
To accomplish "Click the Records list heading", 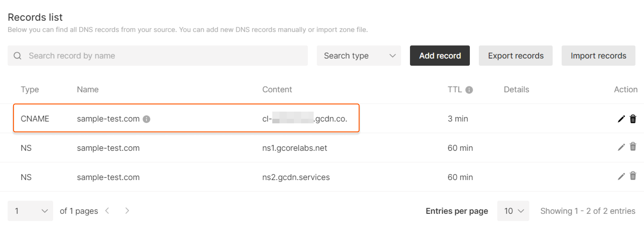I will coord(35,17).
